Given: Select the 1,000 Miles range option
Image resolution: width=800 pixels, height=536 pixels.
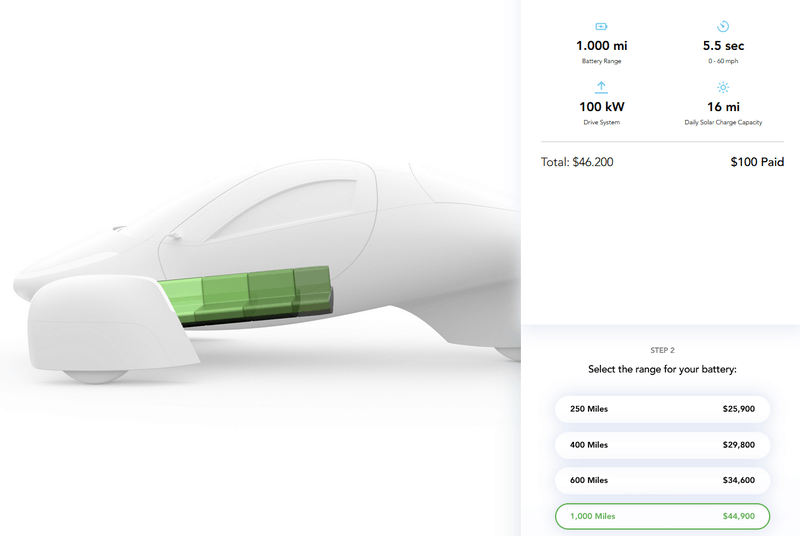Looking at the screenshot, I should tap(662, 516).
